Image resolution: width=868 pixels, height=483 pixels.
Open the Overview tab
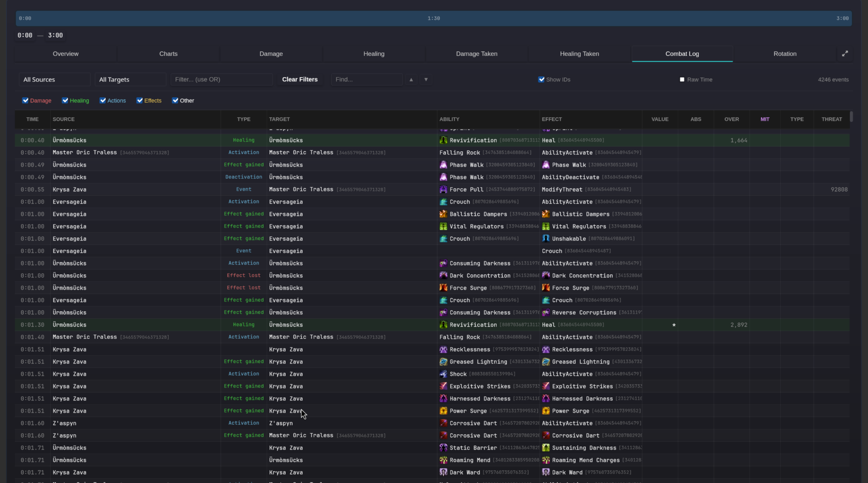(x=66, y=54)
